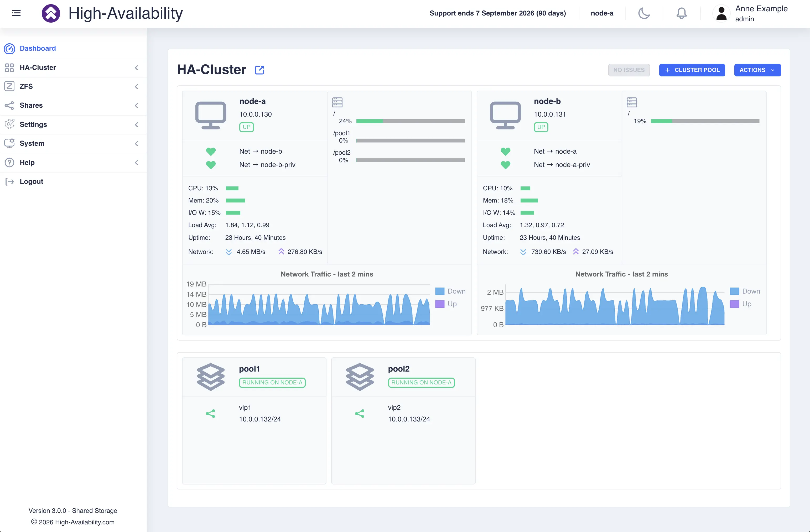Click node-a in the top header
This screenshot has height=532, width=810.
click(602, 13)
